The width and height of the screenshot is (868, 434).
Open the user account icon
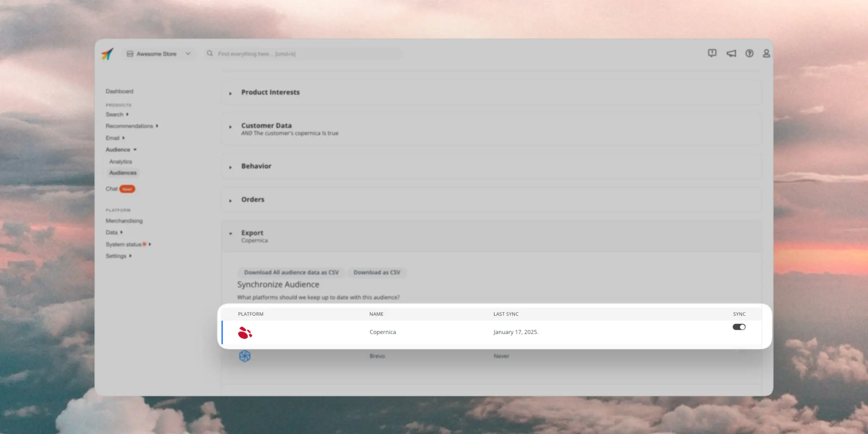pyautogui.click(x=766, y=54)
